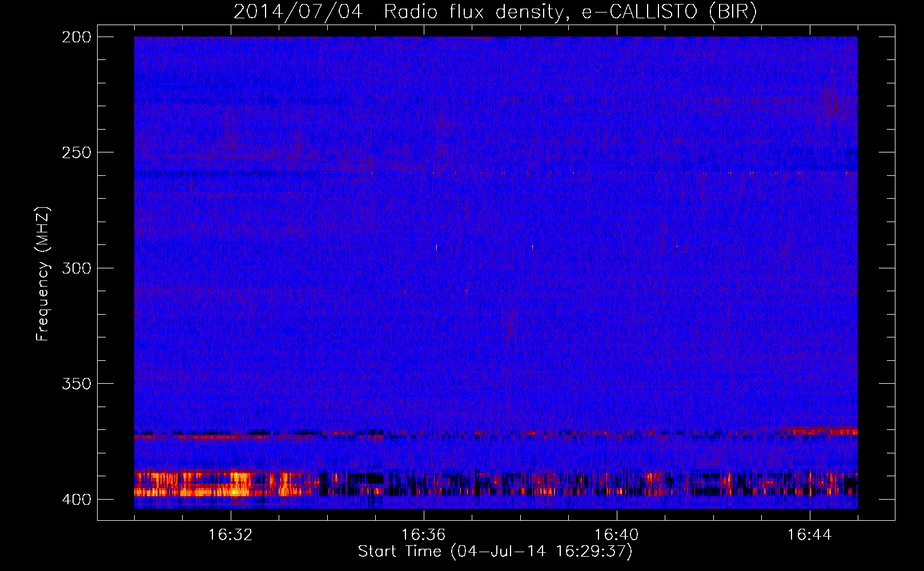The image size is (924, 571).
Task: Click the 200 frequency tick label
Action: tap(77, 37)
